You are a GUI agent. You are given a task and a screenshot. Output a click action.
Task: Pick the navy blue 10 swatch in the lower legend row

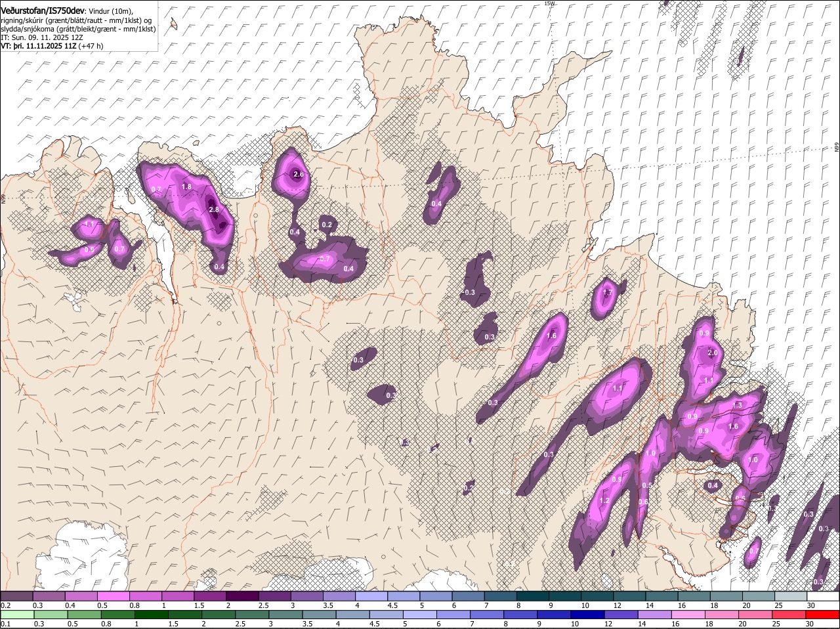(x=589, y=615)
